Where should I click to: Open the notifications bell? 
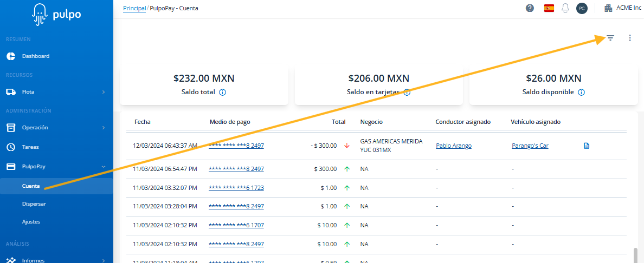565,8
